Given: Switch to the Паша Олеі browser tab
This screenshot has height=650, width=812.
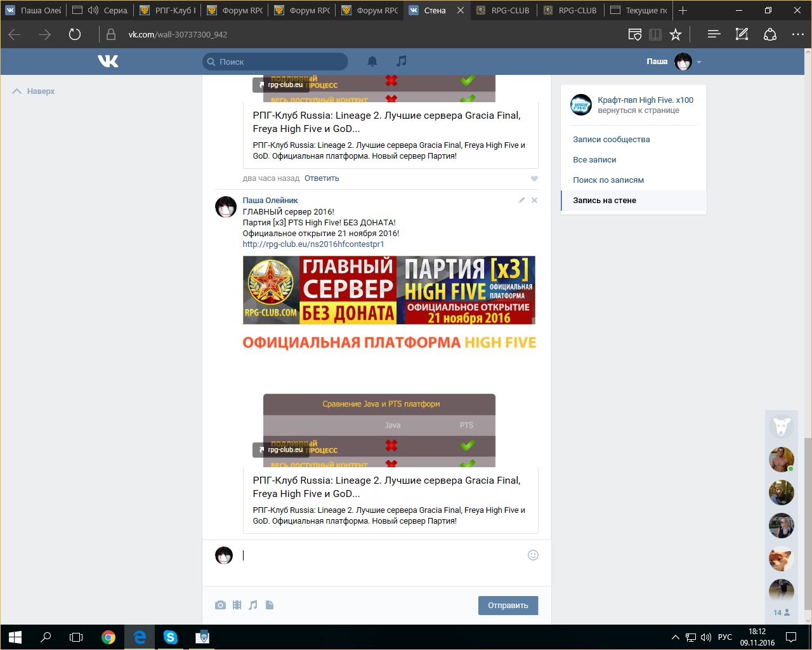Looking at the screenshot, I should (x=33, y=10).
